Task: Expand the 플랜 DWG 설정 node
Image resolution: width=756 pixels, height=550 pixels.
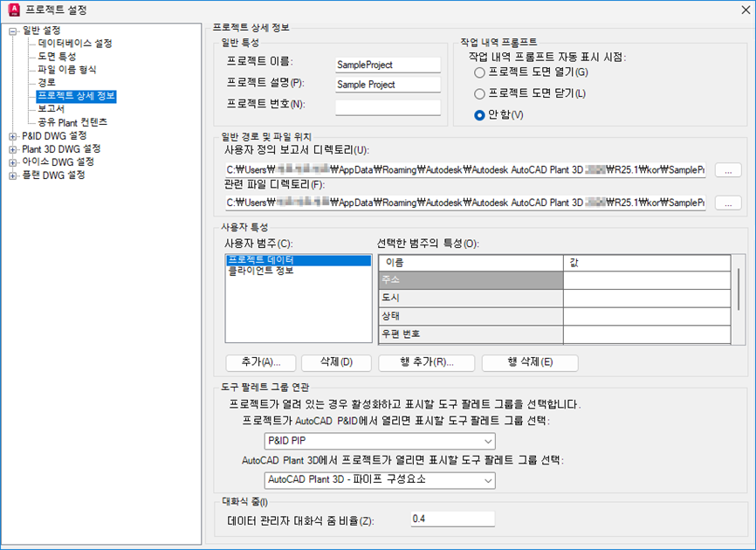Action: pyautogui.click(x=12, y=176)
